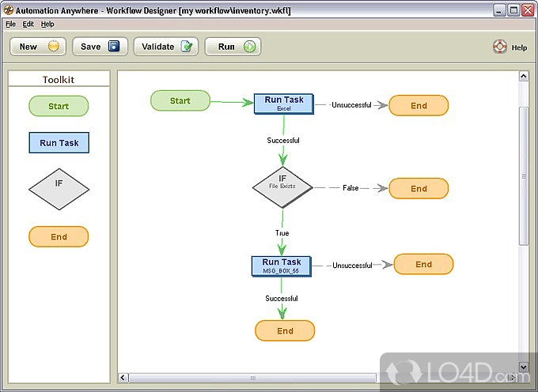Select End node after Excel Unsuccessful
Viewport: 538px width, 392px height.
419,106
